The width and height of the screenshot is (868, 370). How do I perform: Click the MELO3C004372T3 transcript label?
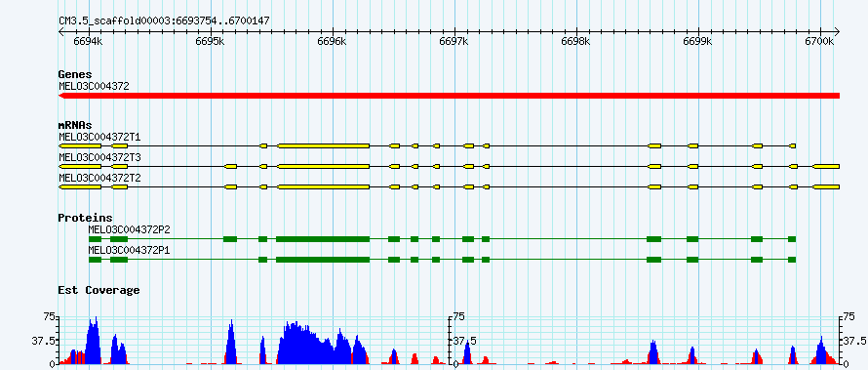[100, 158]
